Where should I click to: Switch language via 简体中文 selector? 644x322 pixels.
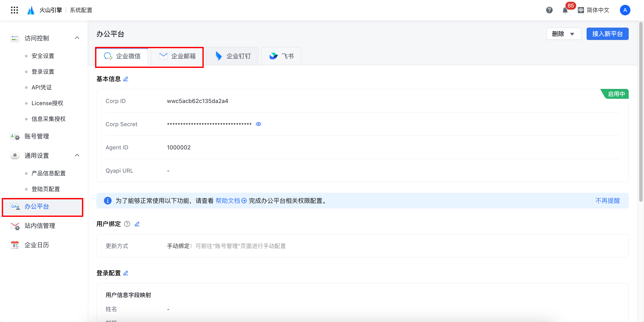(593, 10)
